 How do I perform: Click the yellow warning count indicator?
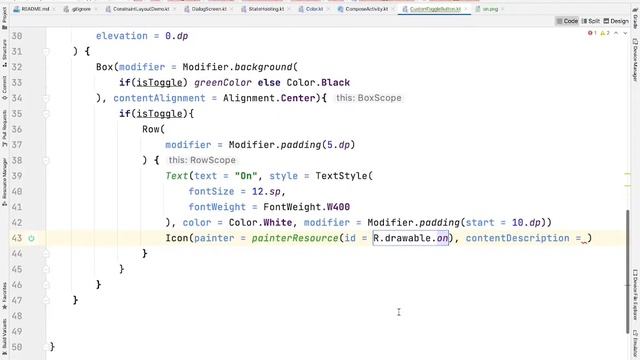(x=605, y=33)
